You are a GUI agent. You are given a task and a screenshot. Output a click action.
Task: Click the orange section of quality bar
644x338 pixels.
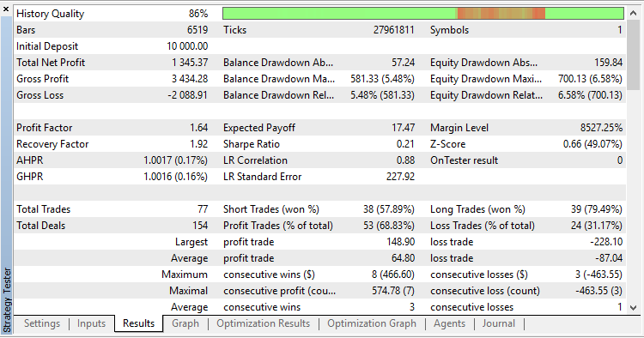(501, 14)
